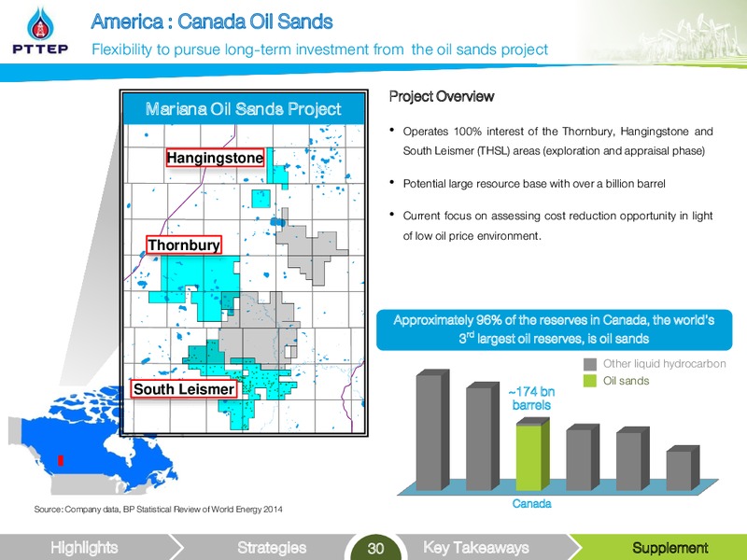The image size is (747, 560).
Task: Select the blue reserves callout banner
Action: (554, 329)
